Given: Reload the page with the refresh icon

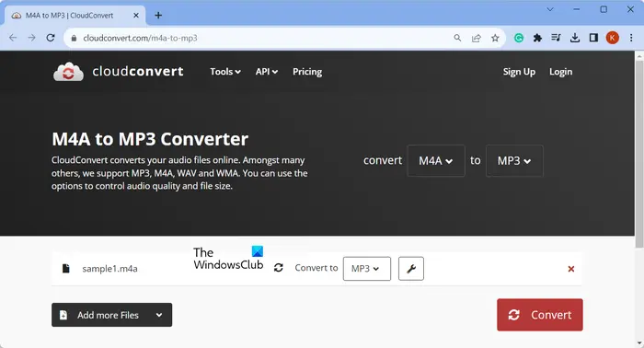Looking at the screenshot, I should (x=51, y=38).
